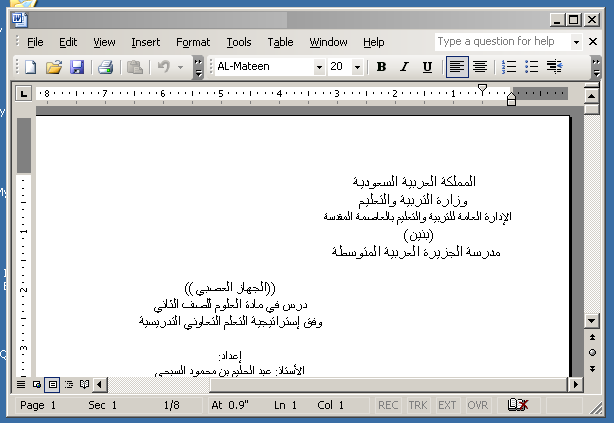Click the horizontal scrollbar thumb

[x=388, y=385]
